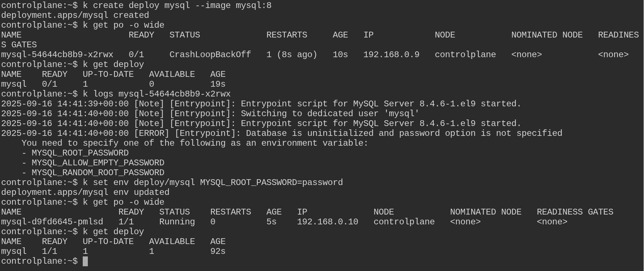Image resolution: width=644 pixels, height=271 pixels.
Task: Click the pod IP 192.168.0.9
Action: tap(391, 55)
